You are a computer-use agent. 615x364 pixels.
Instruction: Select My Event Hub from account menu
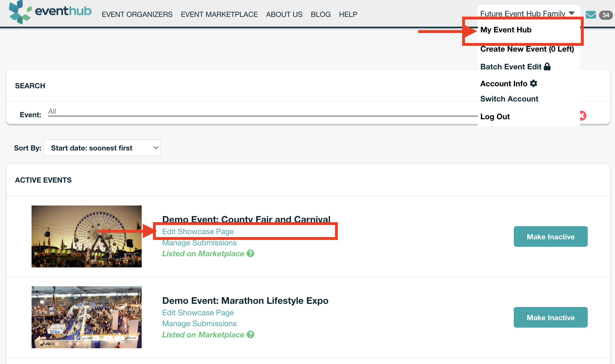506,30
